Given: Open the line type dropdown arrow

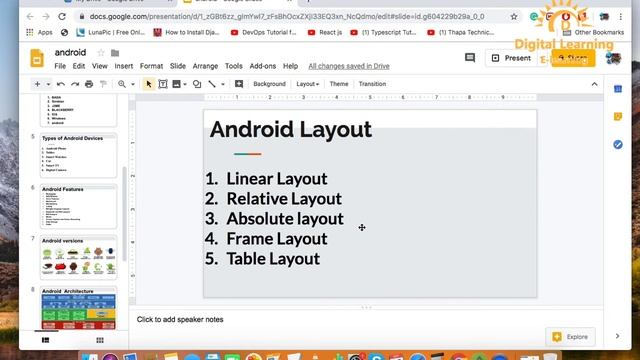Looking at the screenshot, I should click(223, 84).
